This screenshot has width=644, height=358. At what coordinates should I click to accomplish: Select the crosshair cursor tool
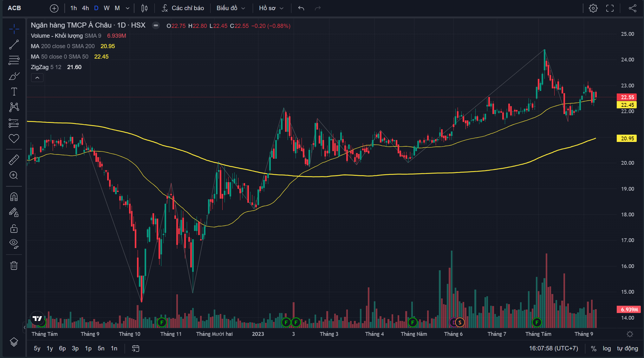point(14,29)
